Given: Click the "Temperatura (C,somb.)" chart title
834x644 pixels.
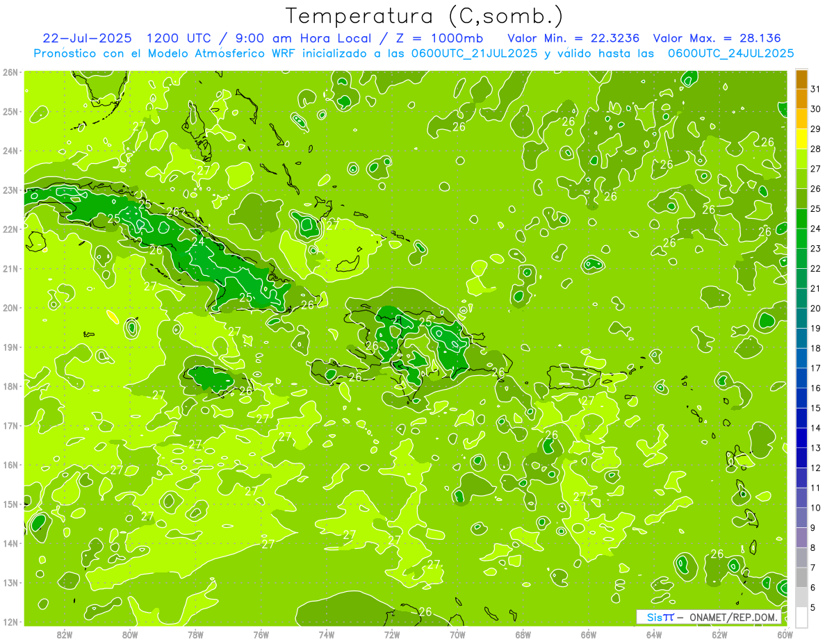Looking at the screenshot, I should tap(425, 17).
